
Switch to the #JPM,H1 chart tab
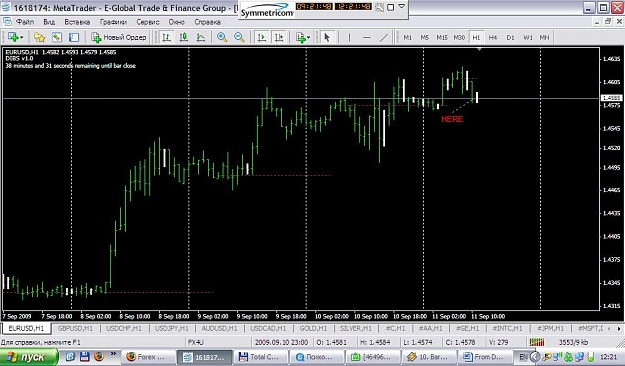550,329
